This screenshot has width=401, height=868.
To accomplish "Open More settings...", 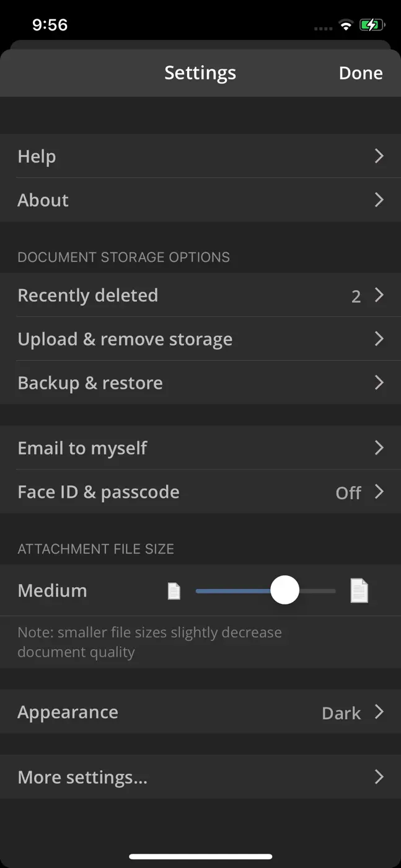I will pos(200,777).
